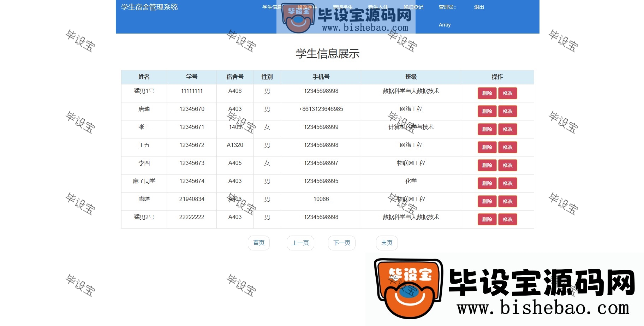Image resolution: width=644 pixels, height=326 pixels.
Task: Delete student 张三
Action: click(x=487, y=129)
